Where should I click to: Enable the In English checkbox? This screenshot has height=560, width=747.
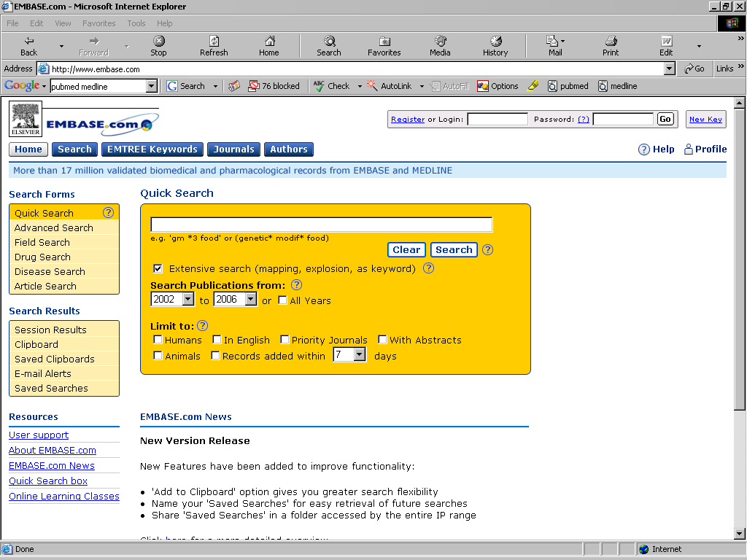tap(217, 340)
